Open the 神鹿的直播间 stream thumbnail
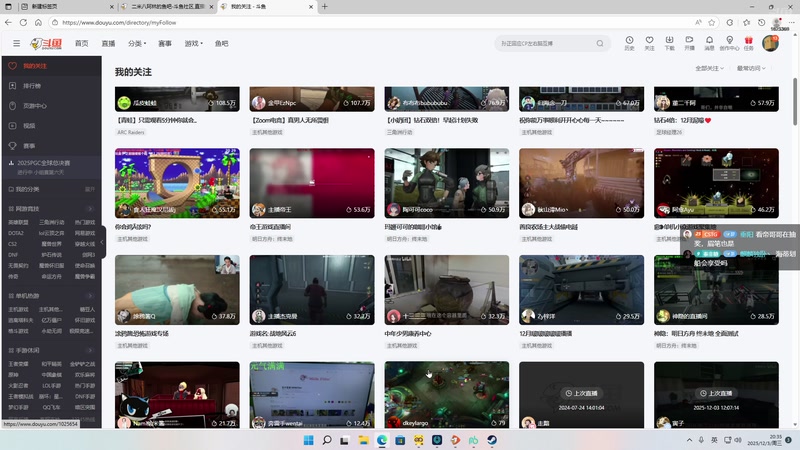The width and height of the screenshot is (800, 450). (x=716, y=290)
